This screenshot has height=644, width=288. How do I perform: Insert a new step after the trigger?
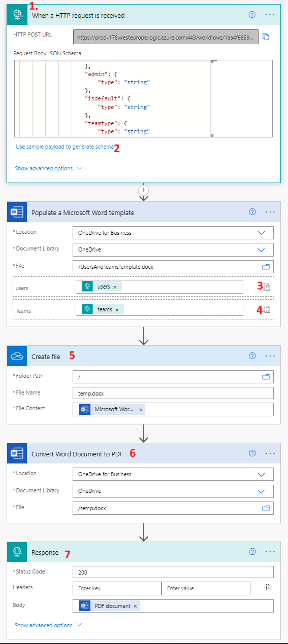[144, 190]
